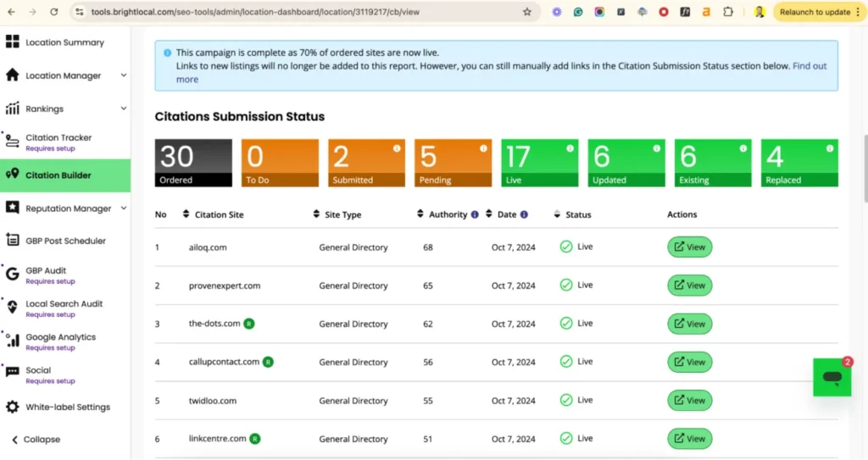Click the Date column info icon

[x=524, y=215]
